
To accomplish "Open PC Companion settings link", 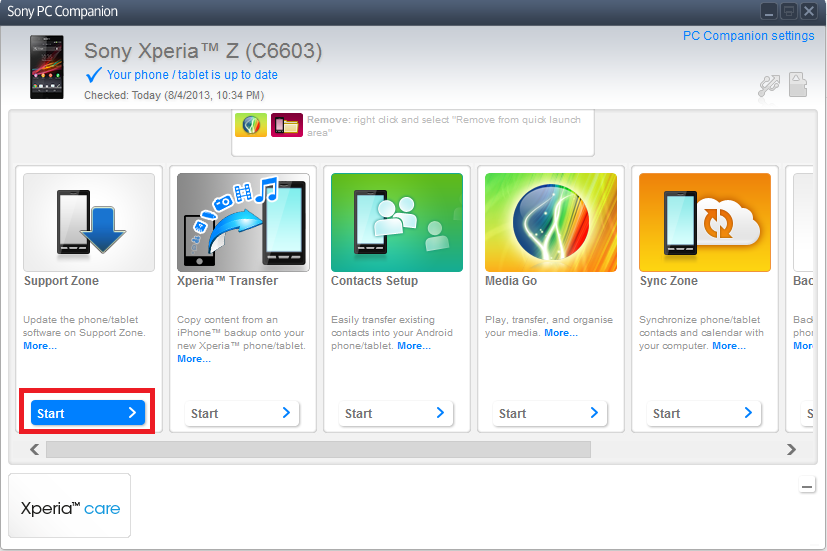I will coord(748,36).
